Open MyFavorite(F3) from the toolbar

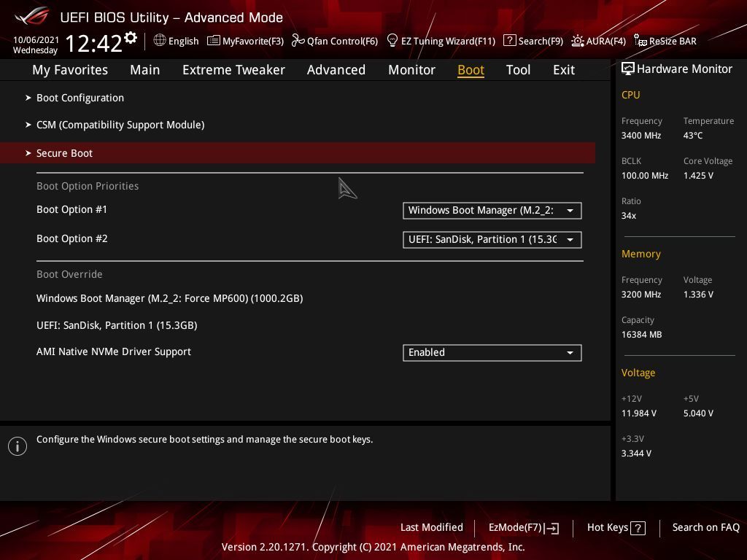click(x=253, y=41)
